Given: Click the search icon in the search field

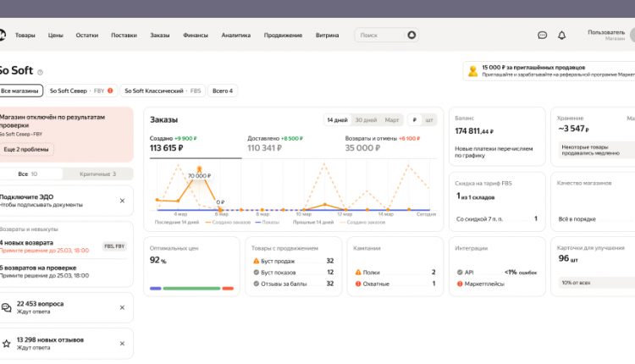Looking at the screenshot, I should coord(411,36).
